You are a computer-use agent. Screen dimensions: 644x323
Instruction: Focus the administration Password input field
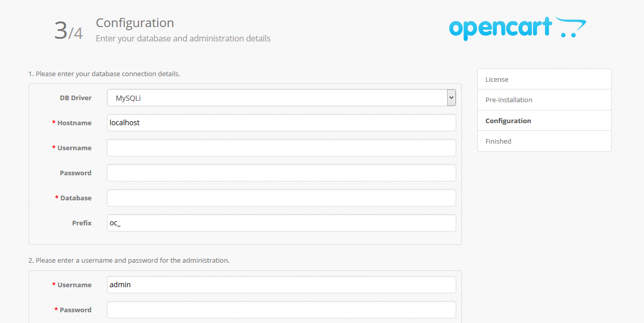281,310
